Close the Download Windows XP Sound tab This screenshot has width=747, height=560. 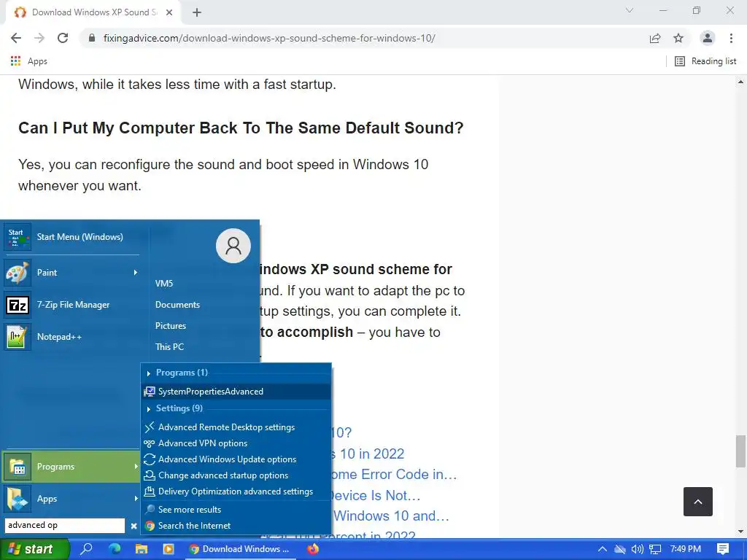coord(169,12)
